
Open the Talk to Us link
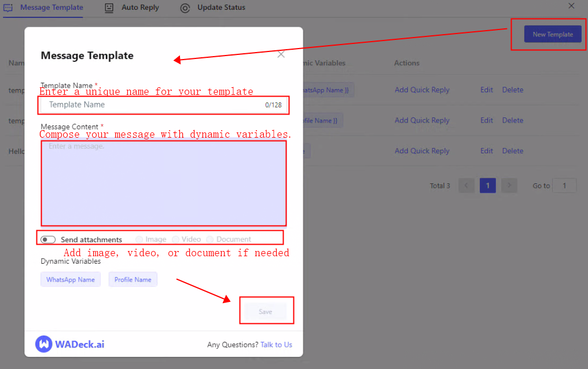(276, 345)
